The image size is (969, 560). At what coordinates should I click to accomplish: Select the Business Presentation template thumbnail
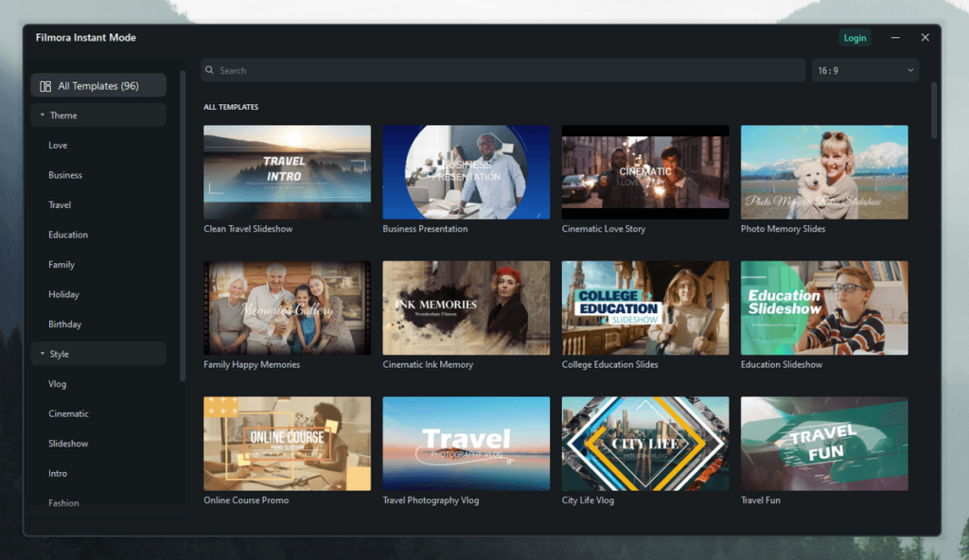pos(466,172)
